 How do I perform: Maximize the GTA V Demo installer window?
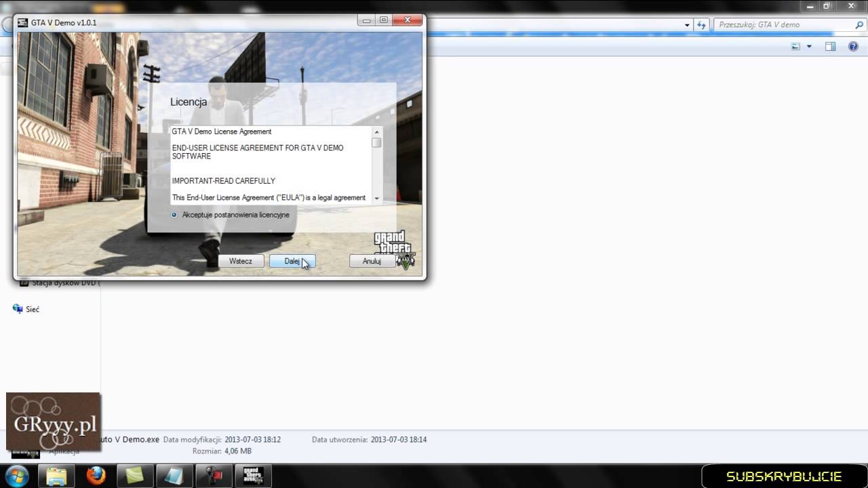[384, 20]
